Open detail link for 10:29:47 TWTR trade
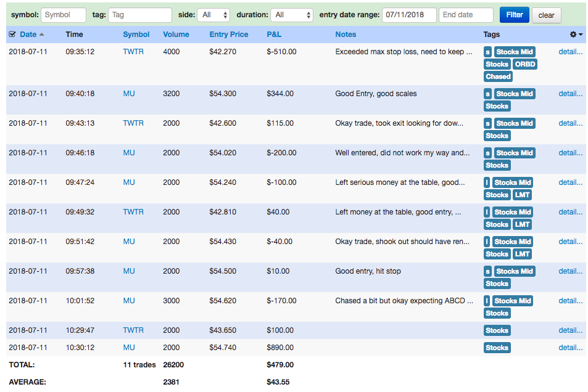The height and width of the screenshot is (392, 588). (570, 330)
